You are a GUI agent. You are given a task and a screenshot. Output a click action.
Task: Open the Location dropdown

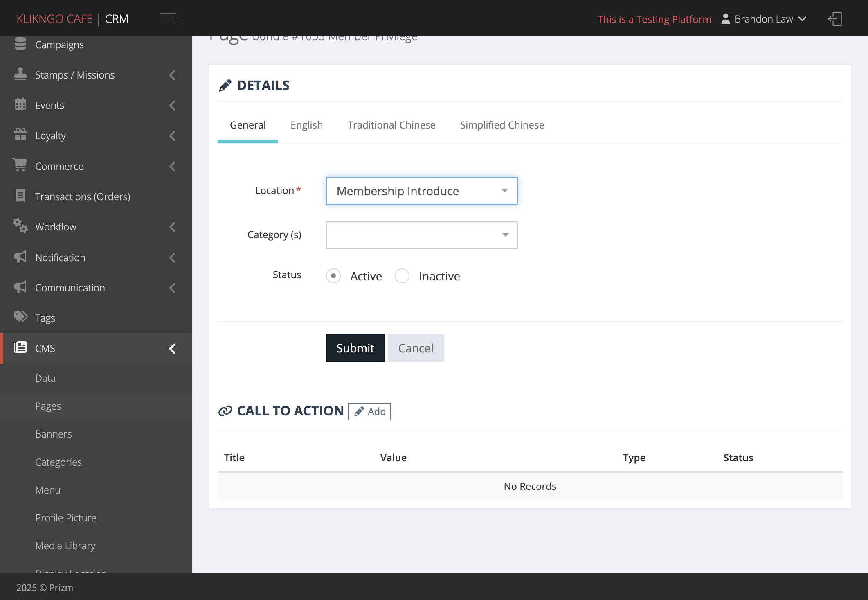(422, 191)
